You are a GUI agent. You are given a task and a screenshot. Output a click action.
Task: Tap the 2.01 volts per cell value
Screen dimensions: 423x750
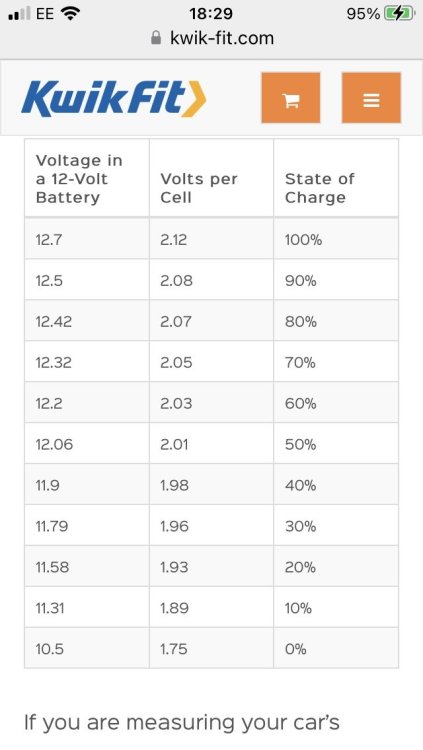pos(212,444)
